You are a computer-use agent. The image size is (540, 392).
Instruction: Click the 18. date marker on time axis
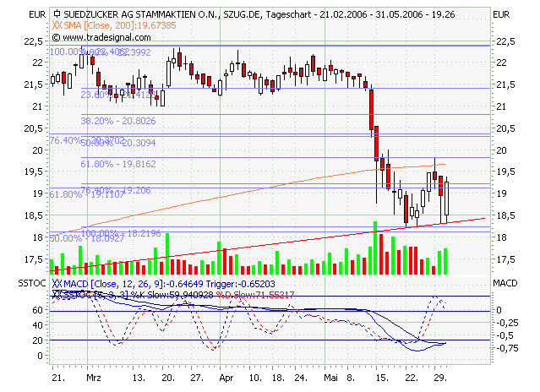(x=278, y=378)
